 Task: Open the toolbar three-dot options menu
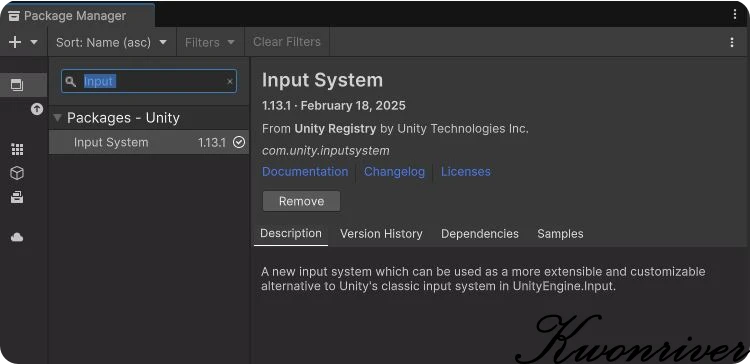coord(732,42)
